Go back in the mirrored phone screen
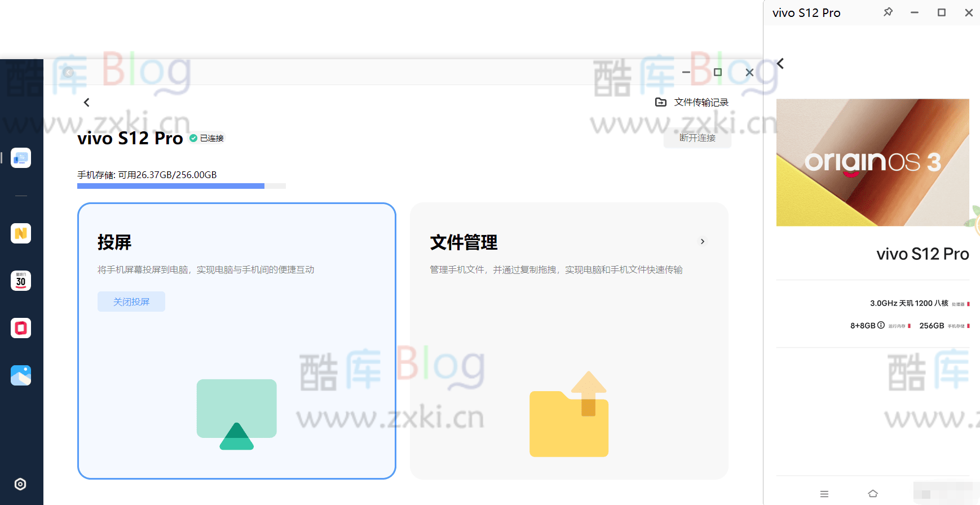 [780, 64]
